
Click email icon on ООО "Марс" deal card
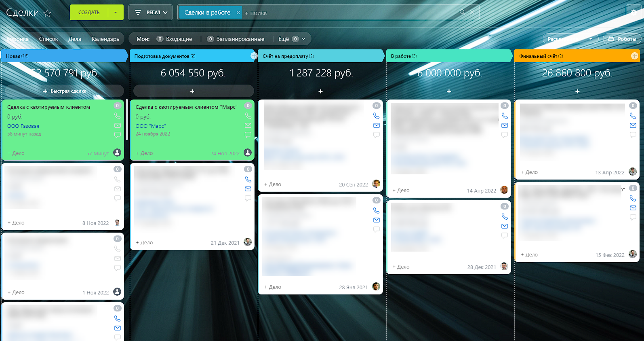[x=248, y=125]
